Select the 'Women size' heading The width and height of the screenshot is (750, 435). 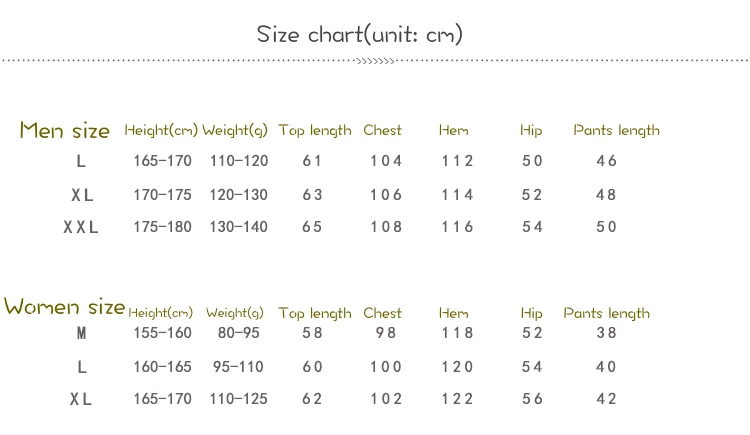(65, 306)
